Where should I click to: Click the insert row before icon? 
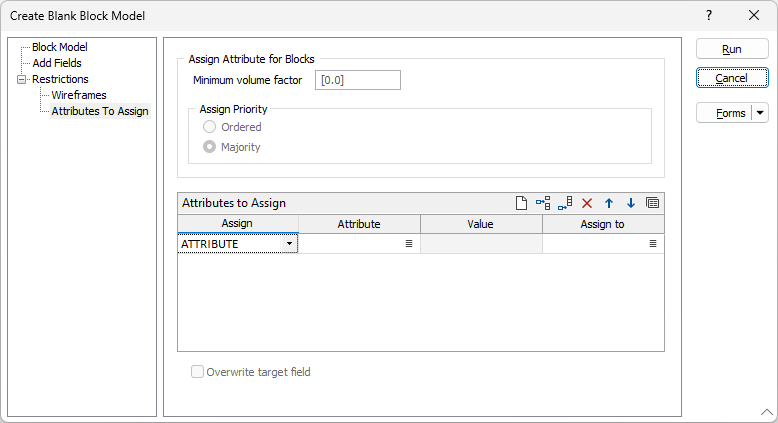tap(543, 203)
